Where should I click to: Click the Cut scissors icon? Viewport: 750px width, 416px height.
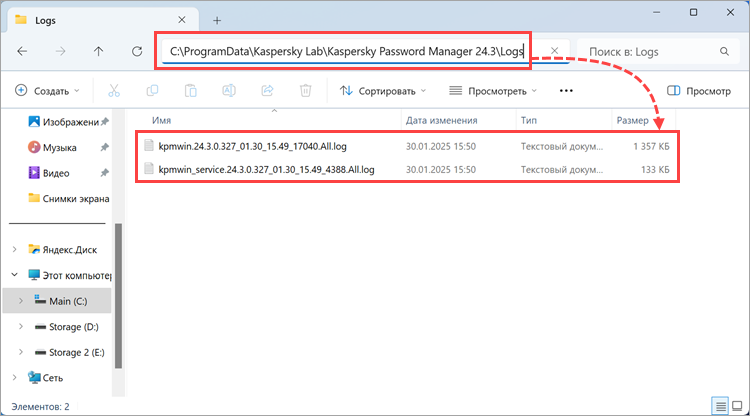pyautogui.click(x=114, y=90)
